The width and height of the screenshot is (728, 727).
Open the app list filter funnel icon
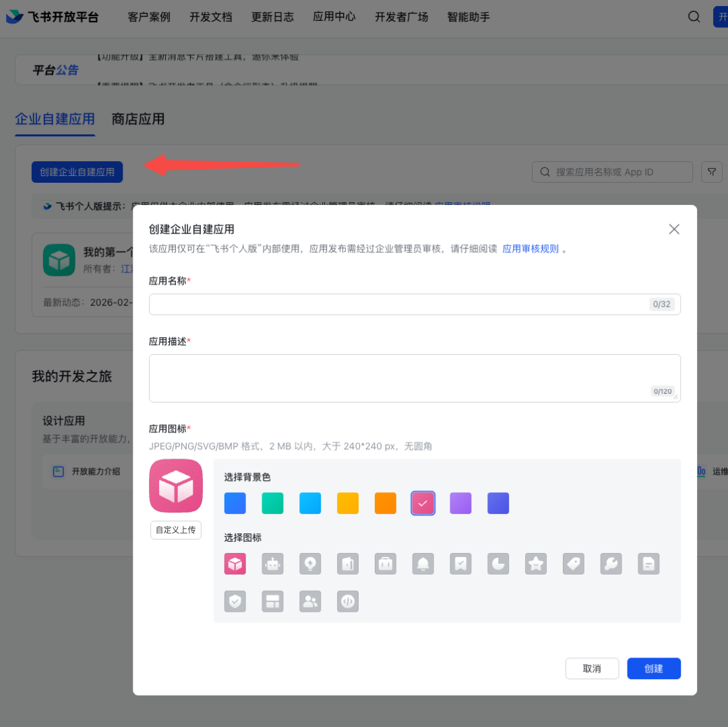click(x=711, y=172)
